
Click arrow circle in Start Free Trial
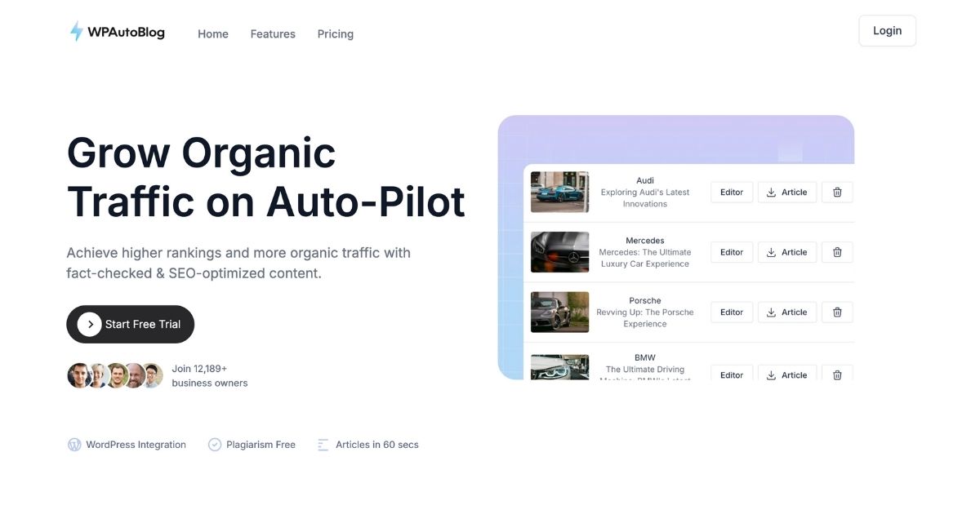pyautogui.click(x=90, y=324)
